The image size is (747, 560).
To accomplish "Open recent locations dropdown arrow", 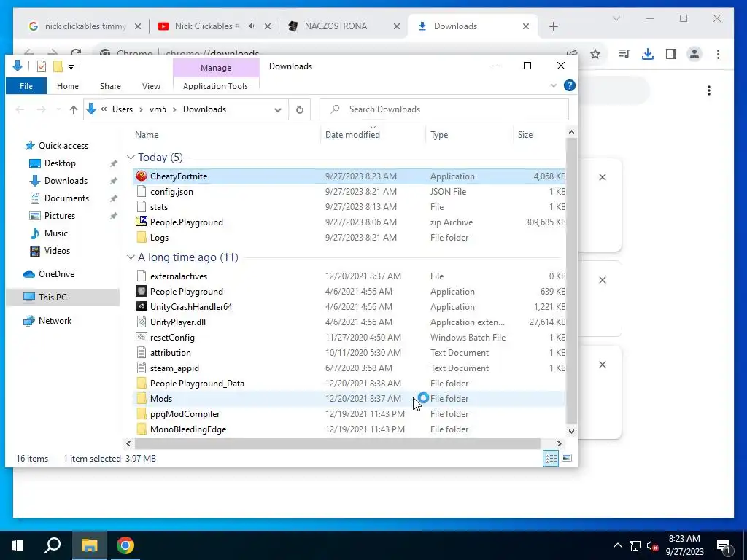I will [58, 110].
